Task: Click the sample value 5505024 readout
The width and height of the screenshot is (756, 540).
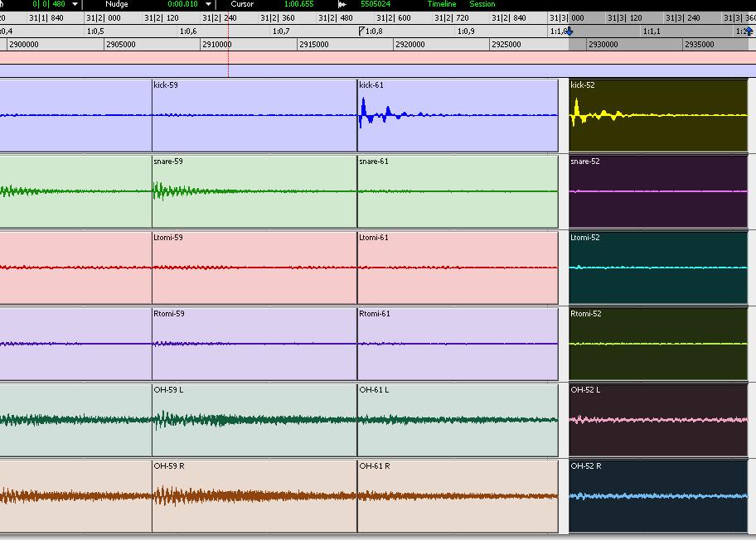Action: point(376,4)
